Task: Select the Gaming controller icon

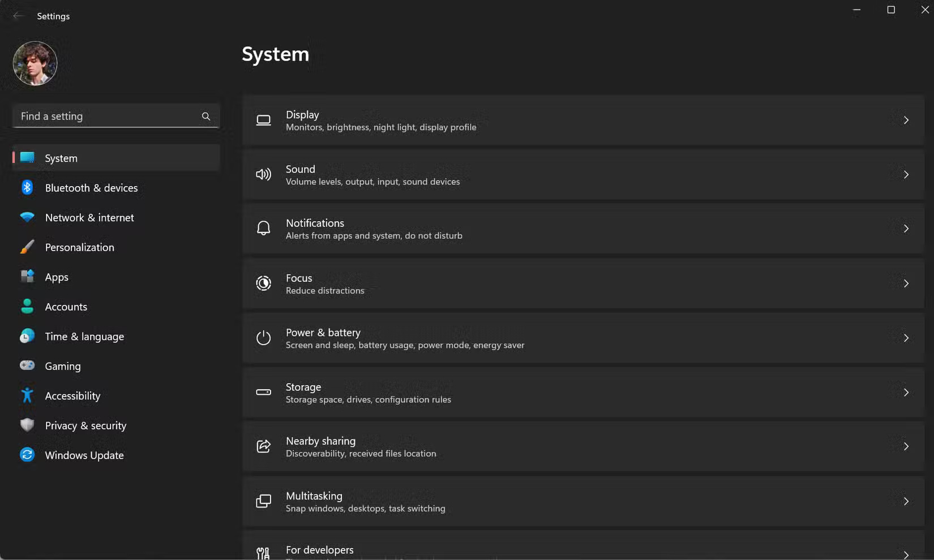Action: tap(27, 366)
